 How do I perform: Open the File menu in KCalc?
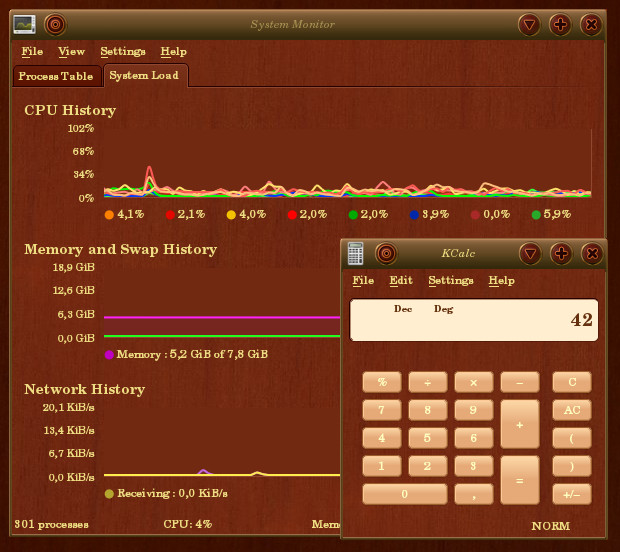click(x=363, y=280)
